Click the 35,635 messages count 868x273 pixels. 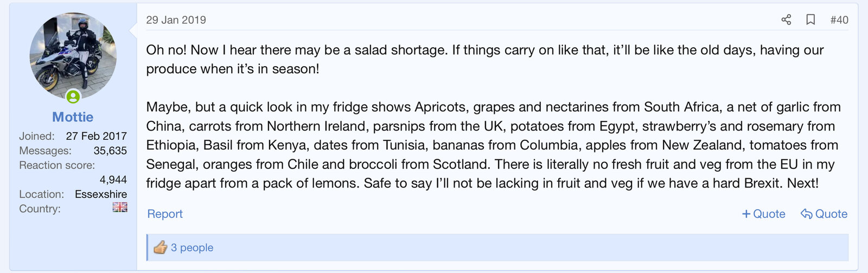click(x=110, y=151)
